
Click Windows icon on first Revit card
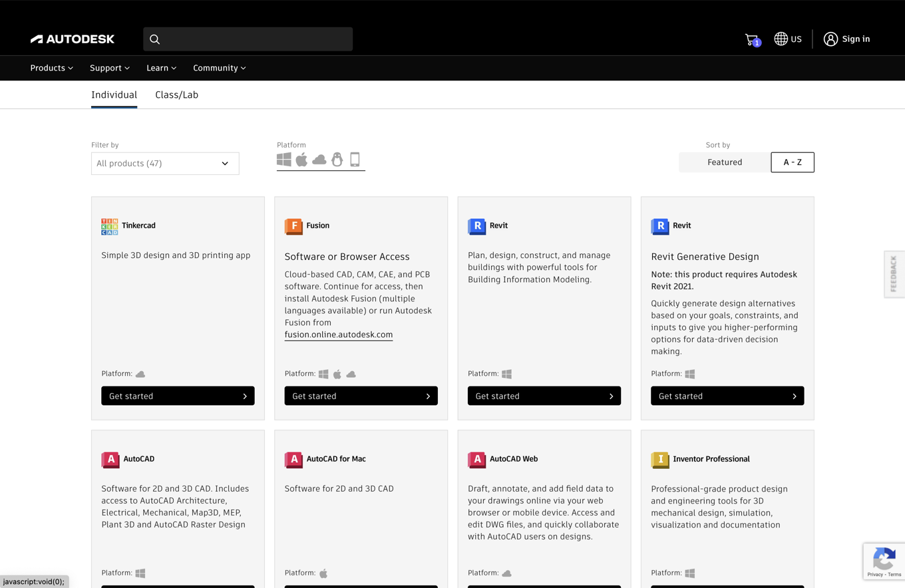pos(507,374)
